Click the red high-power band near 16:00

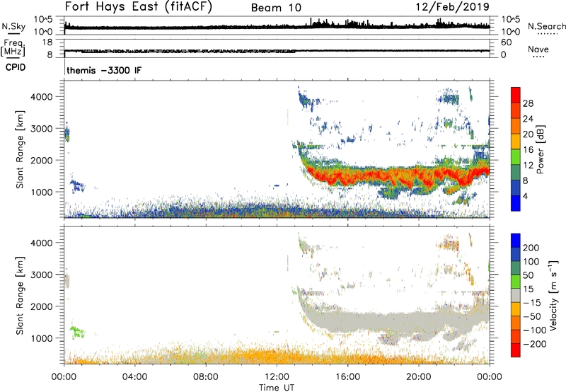347,178
